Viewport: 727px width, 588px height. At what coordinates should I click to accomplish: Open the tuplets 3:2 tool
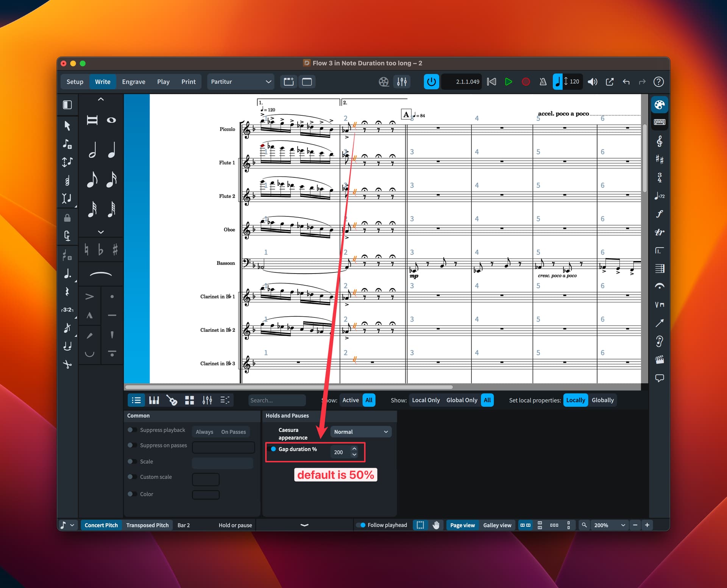click(67, 310)
